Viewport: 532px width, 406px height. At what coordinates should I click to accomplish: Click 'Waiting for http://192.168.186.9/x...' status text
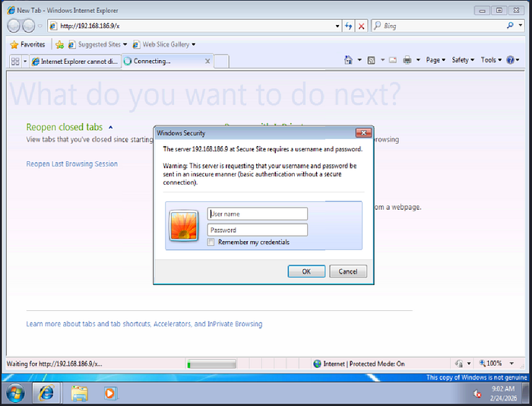[x=54, y=364]
